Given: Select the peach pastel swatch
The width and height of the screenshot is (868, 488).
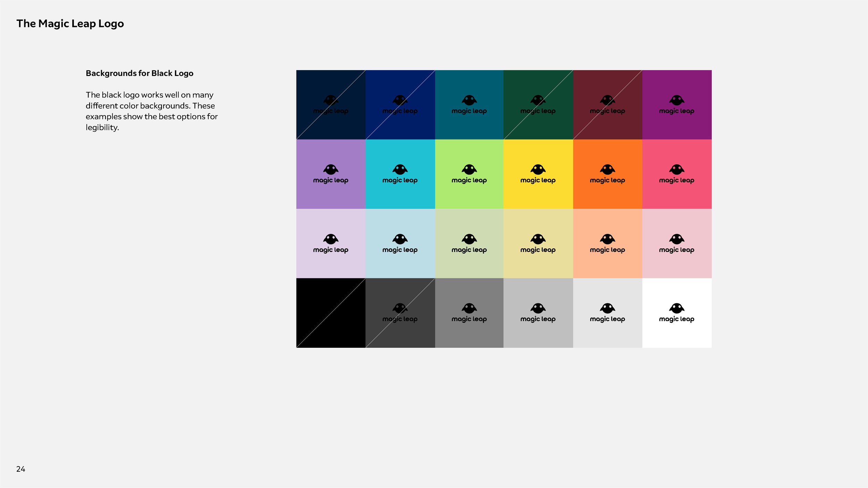Looking at the screenshot, I should (608, 243).
